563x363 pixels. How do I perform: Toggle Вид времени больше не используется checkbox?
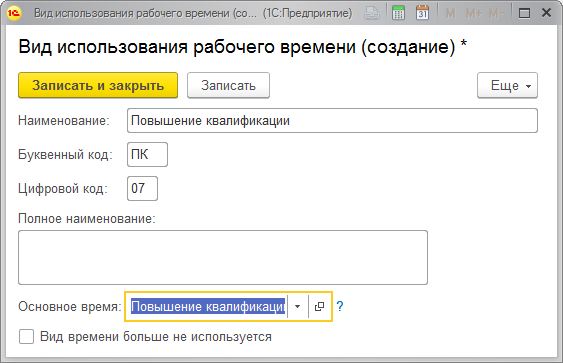(26, 337)
